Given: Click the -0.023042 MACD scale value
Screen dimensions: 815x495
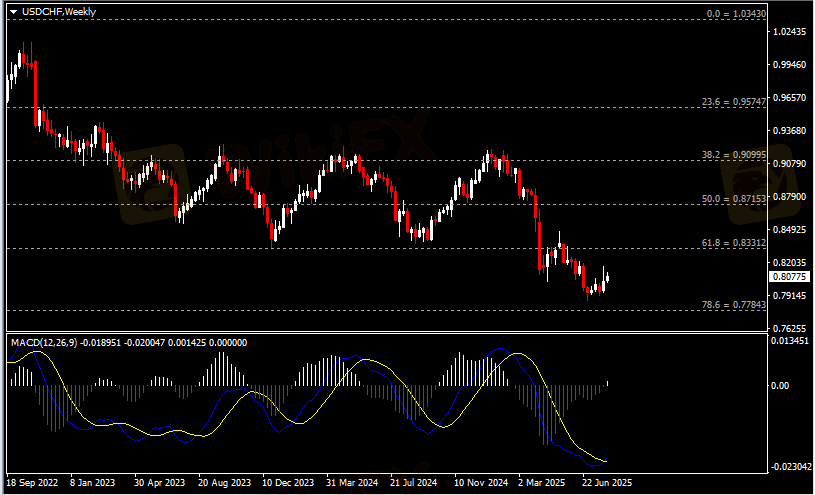Looking at the screenshot, I should 790,466.
